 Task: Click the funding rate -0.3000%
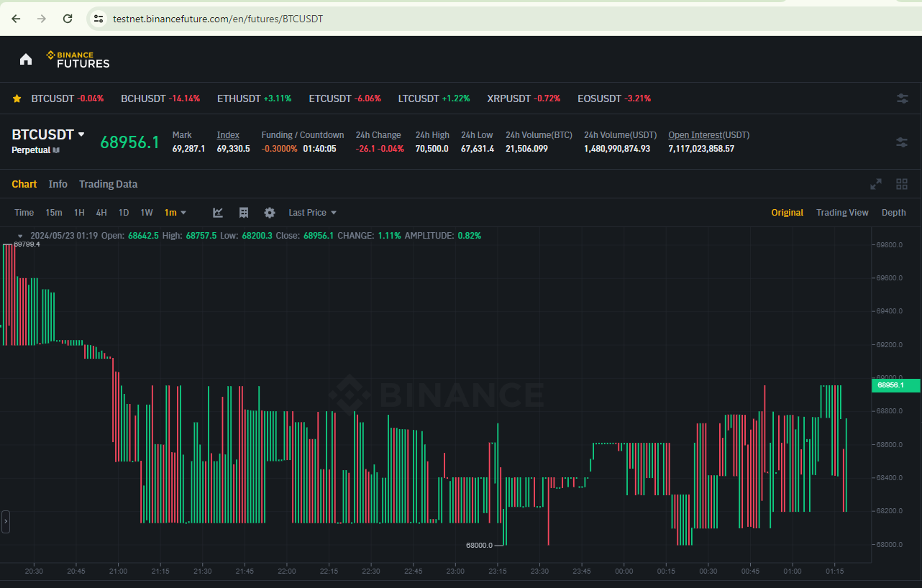click(279, 149)
